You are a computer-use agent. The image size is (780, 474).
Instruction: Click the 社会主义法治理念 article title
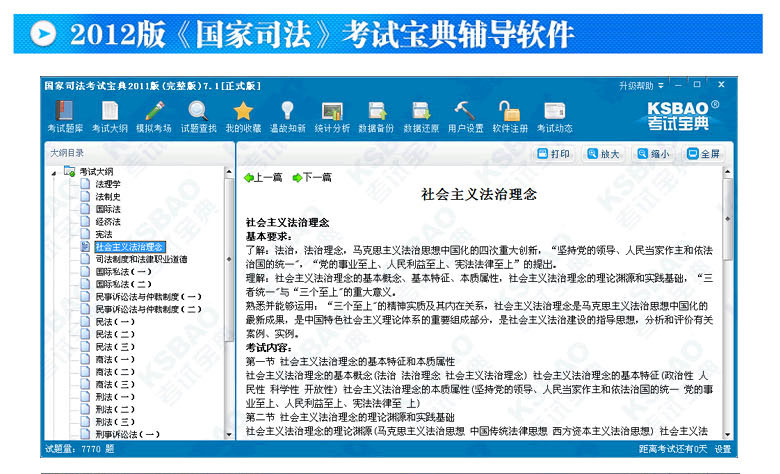(479, 194)
